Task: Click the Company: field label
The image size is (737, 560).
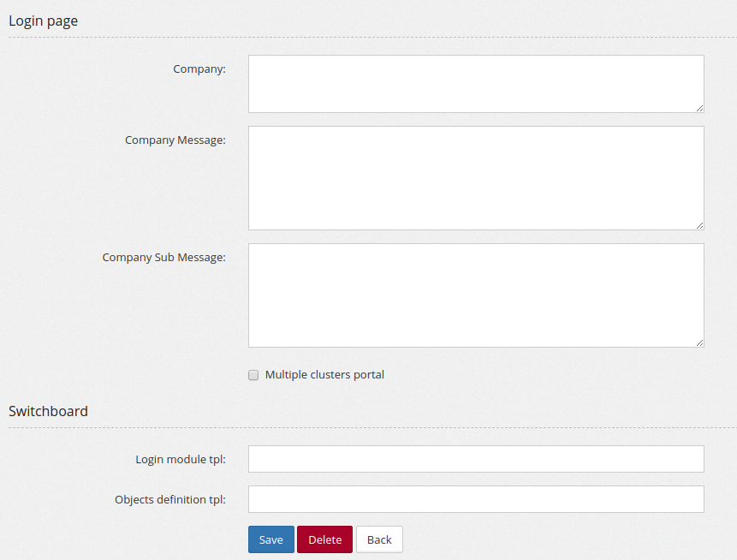Action: tap(199, 69)
